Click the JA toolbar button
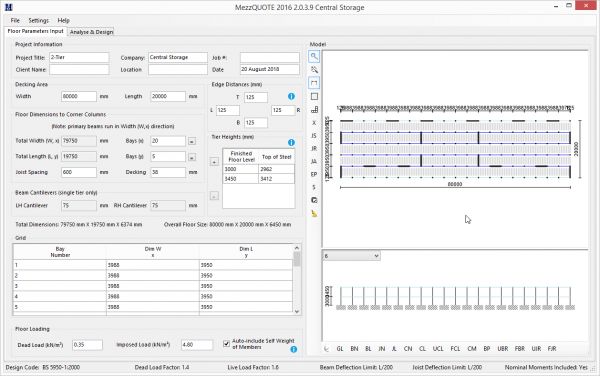Screen dimensions: 600x376 pyautogui.click(x=314, y=161)
